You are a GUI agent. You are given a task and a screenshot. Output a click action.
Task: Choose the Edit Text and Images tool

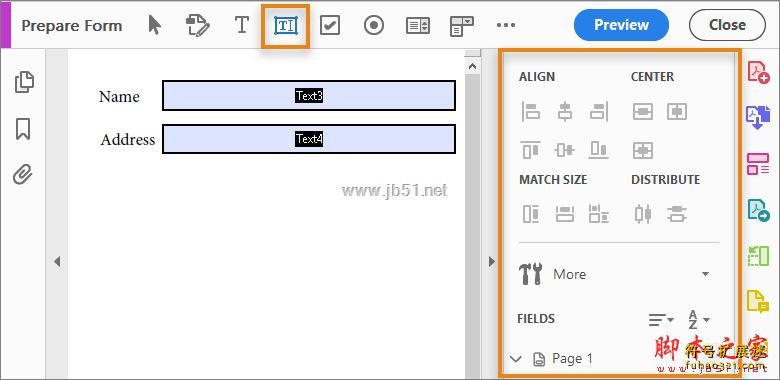point(197,25)
